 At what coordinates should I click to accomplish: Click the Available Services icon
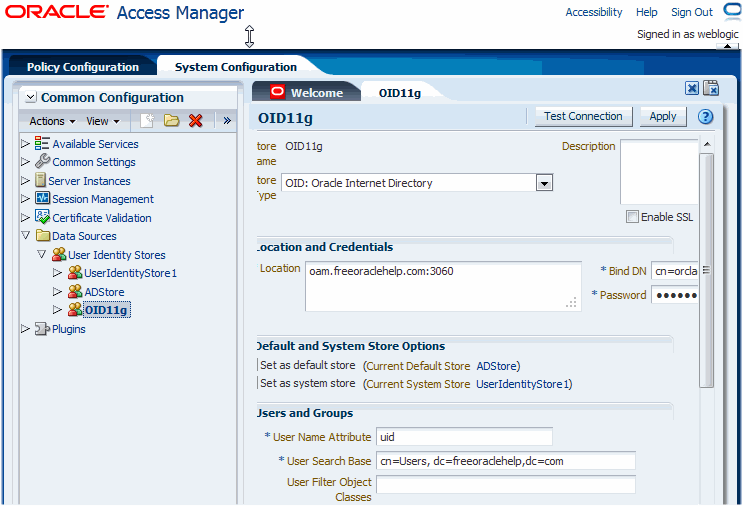click(42, 143)
